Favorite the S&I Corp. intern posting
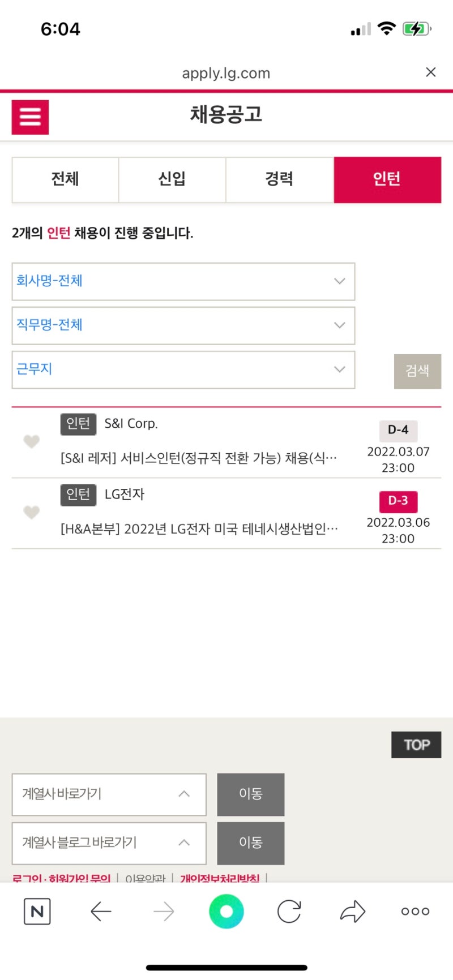Image resolution: width=453 pixels, height=980 pixels. click(x=32, y=441)
